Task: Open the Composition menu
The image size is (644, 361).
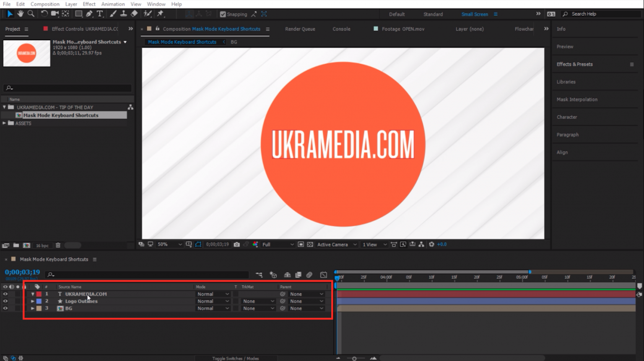Action: pos(45,4)
